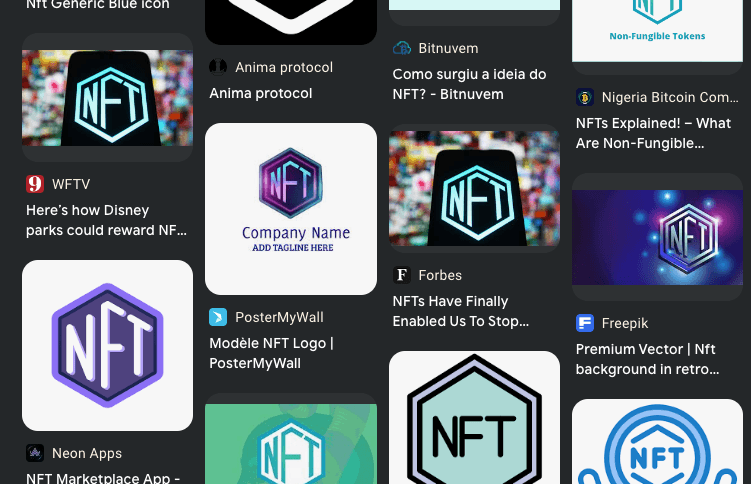751x484 pixels.
Task: Open the purple NFT hexagon thumbnail
Action: point(107,345)
